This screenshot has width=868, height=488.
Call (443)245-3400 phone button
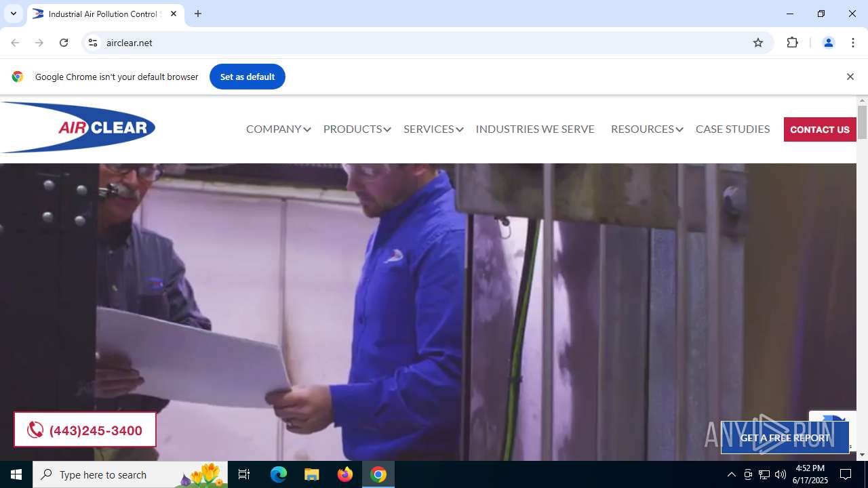pyautogui.click(x=85, y=430)
